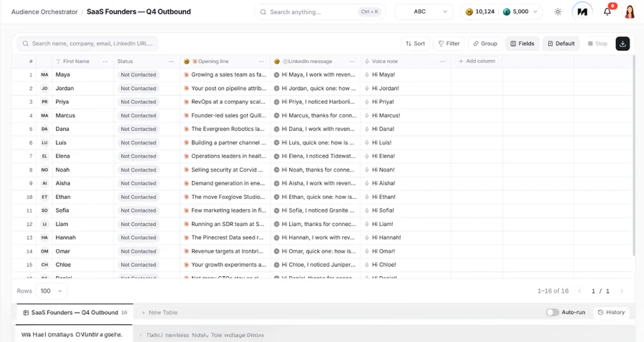This screenshot has width=644, height=342.
Task: Click the 'Hi Elena!' voice note cell
Action: 406,156
